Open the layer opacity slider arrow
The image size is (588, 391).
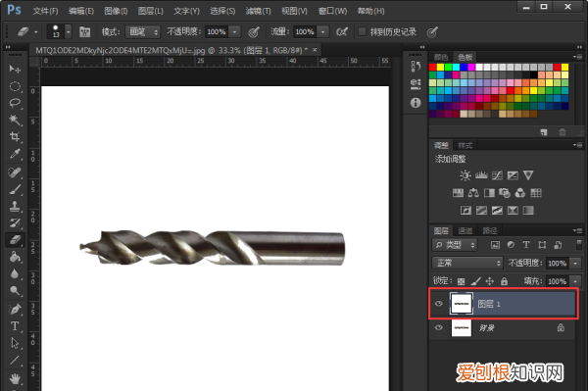point(575,264)
